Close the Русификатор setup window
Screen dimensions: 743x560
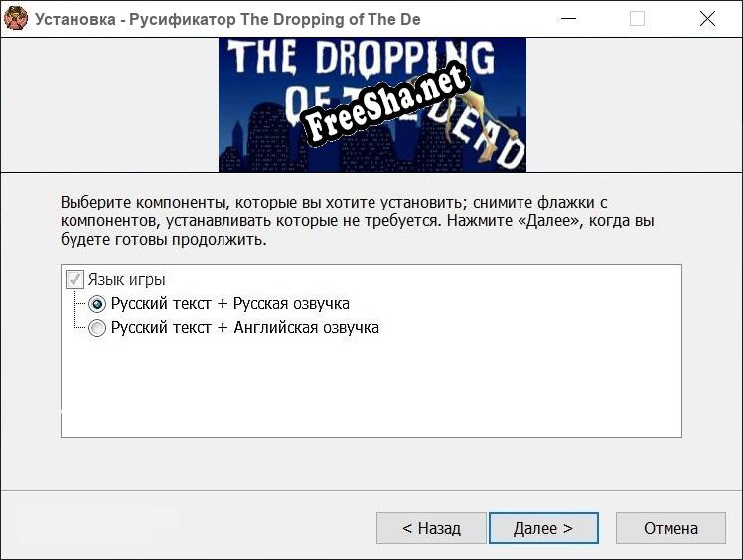(x=707, y=19)
